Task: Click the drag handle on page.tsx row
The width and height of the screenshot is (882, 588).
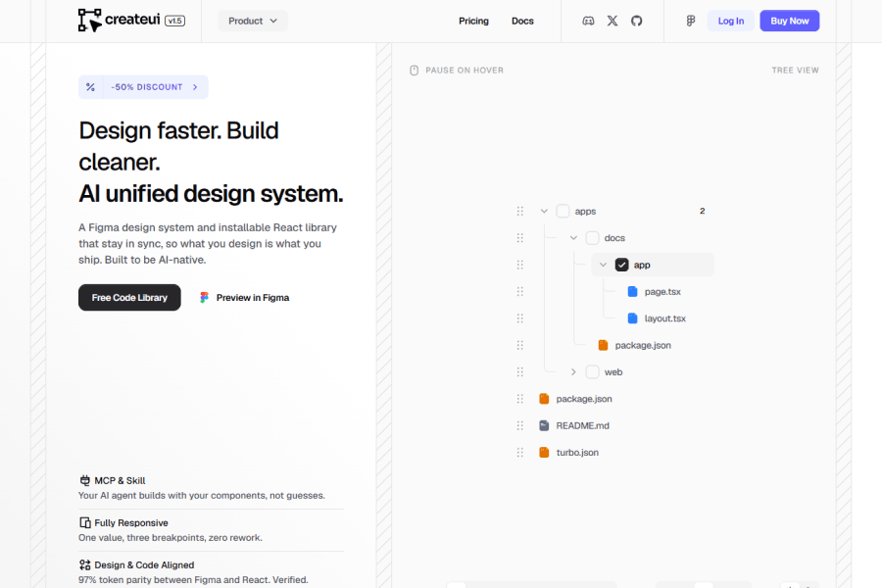Action: (x=519, y=291)
